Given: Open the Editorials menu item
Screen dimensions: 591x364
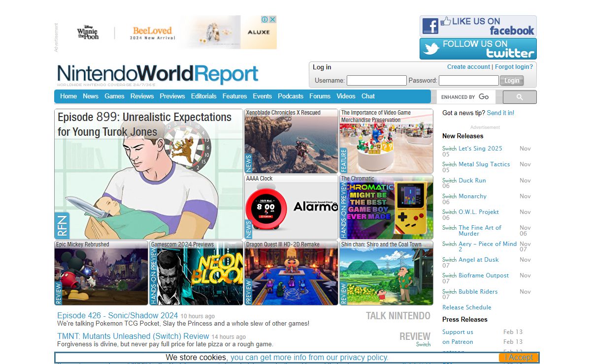Looking at the screenshot, I should point(204,96).
